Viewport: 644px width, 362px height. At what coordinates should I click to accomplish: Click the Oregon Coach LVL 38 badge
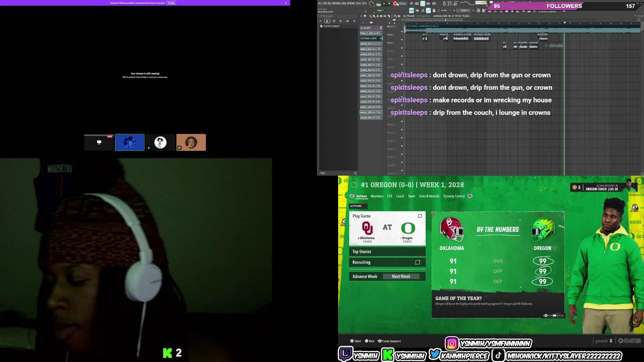[601, 189]
